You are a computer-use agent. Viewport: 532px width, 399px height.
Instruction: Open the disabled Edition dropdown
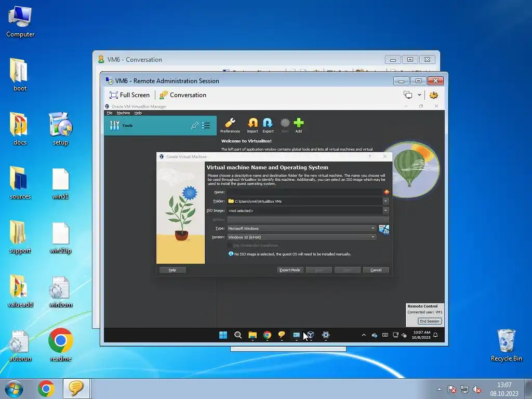[308, 220]
